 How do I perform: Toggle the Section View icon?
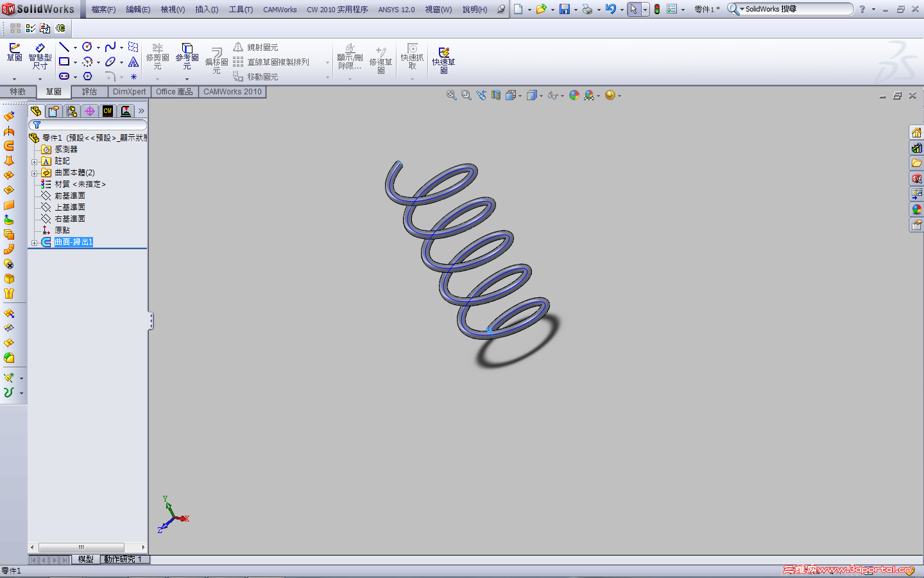496,95
